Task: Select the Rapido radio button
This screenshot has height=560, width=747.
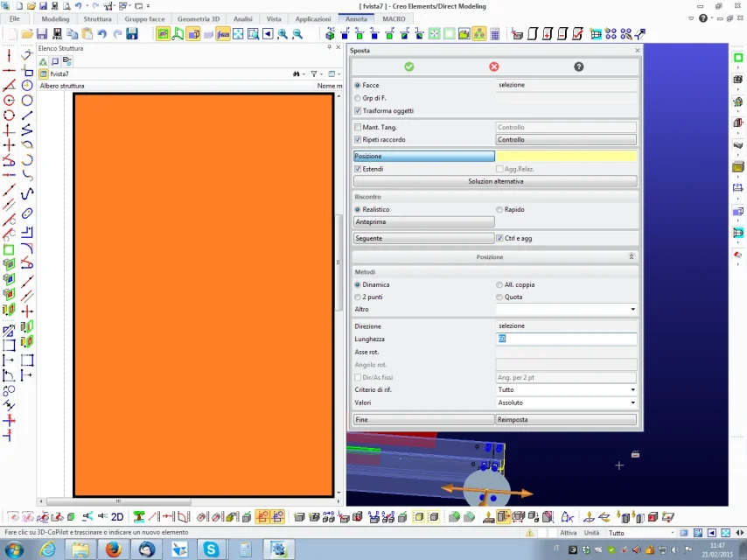Action: (x=499, y=210)
